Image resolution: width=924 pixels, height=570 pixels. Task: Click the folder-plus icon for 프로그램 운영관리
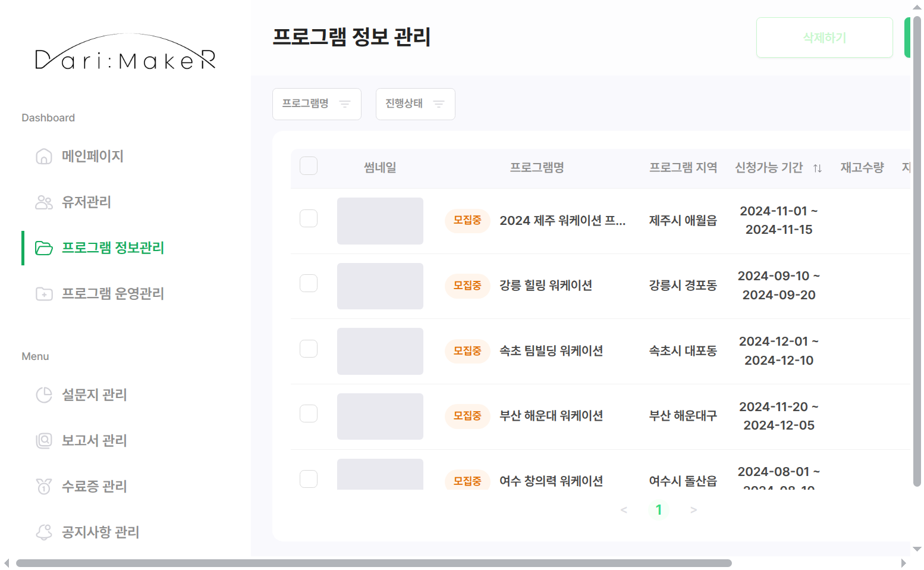click(x=44, y=294)
